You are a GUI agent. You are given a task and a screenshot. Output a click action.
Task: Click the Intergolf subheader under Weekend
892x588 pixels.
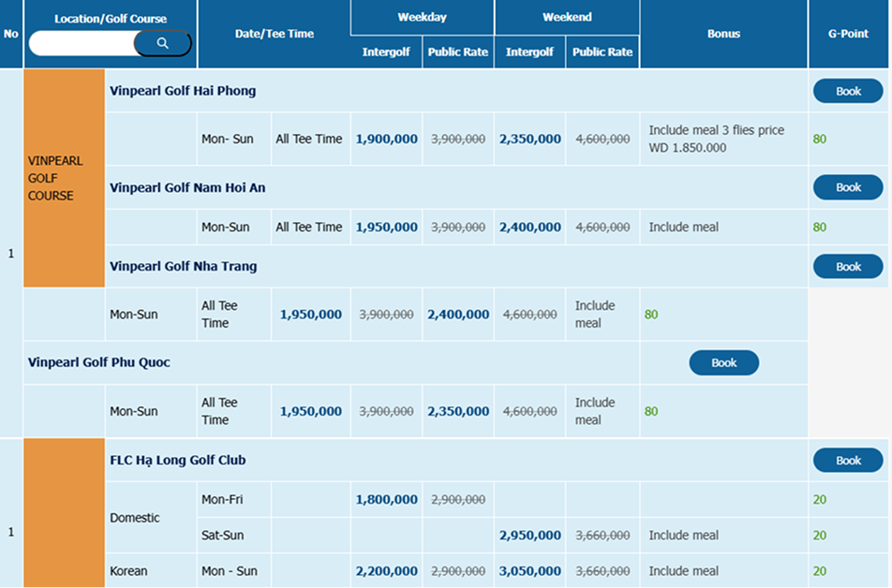529,51
